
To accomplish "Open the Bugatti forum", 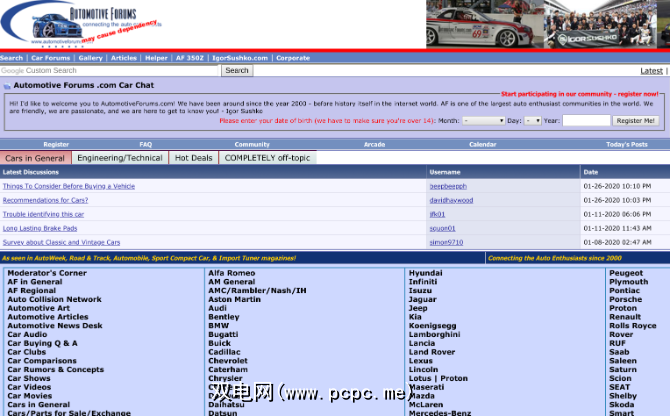I will pos(223,334).
